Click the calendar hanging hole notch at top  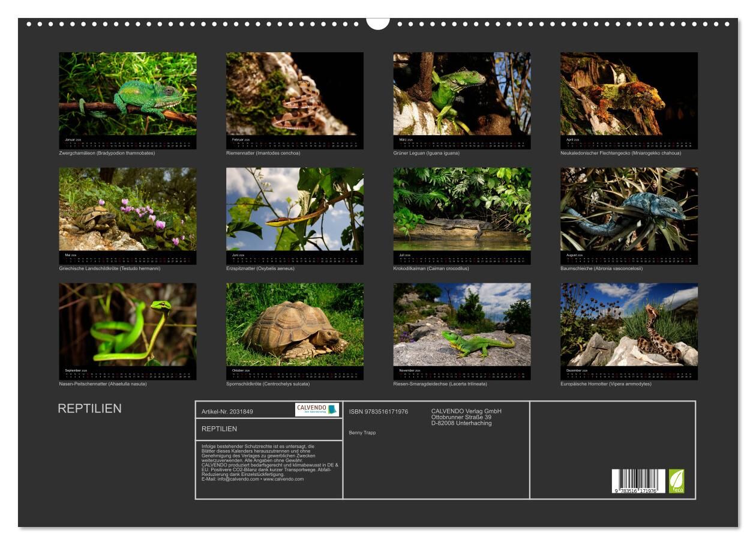[378, 23]
